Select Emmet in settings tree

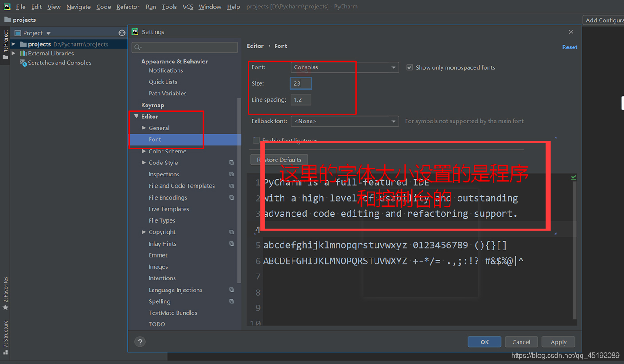(x=158, y=255)
